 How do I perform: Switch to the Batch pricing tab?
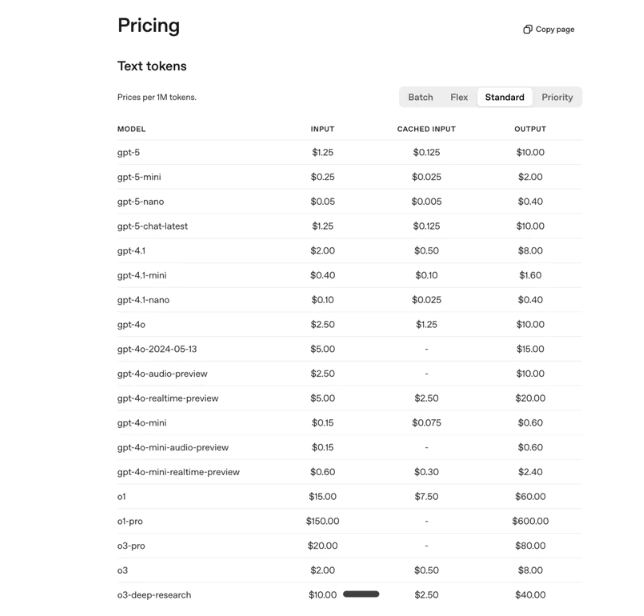coord(421,97)
